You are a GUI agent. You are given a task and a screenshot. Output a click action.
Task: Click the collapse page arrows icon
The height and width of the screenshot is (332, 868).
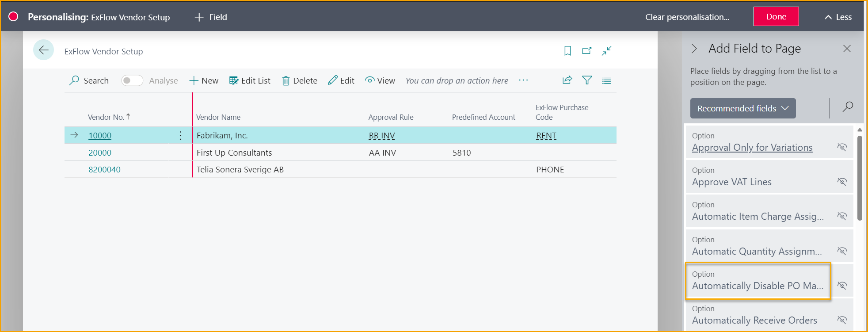[606, 51]
